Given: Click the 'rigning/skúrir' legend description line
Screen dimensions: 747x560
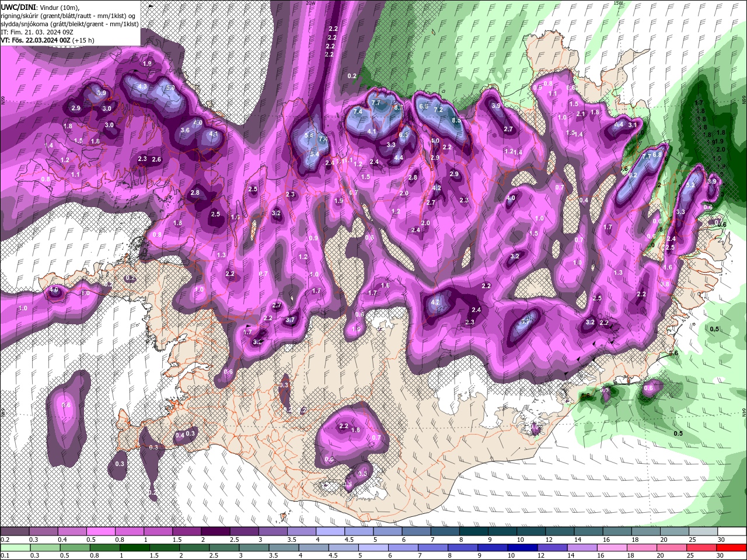Looking at the screenshot, I should (x=69, y=15).
